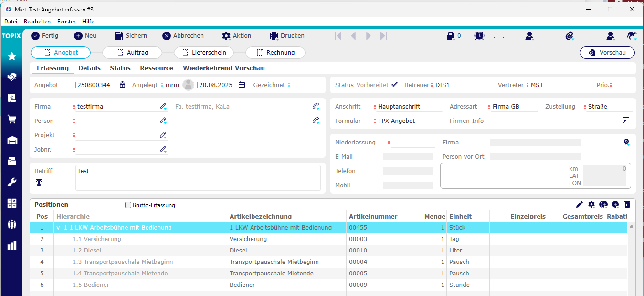Open the handshake CRM module in sidebar

12,77
